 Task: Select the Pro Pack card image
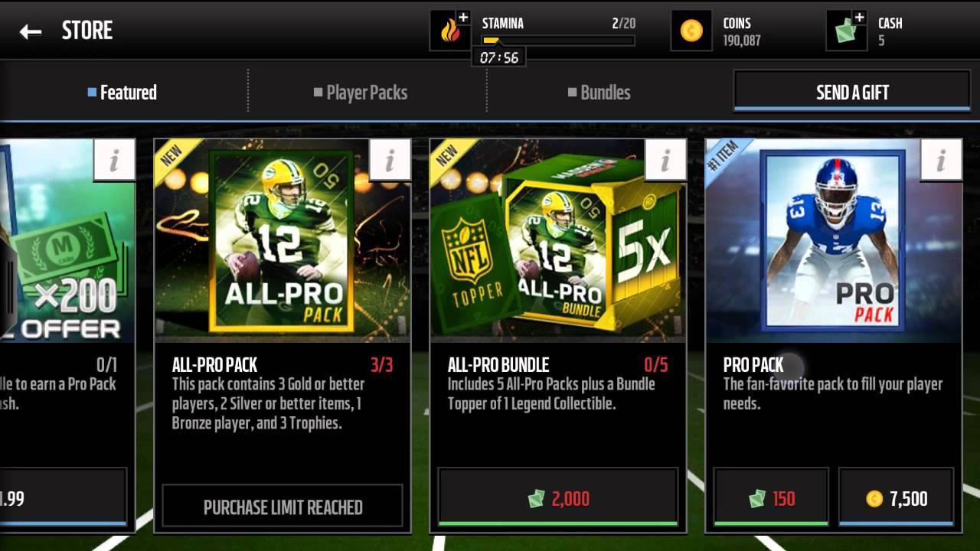pos(834,239)
